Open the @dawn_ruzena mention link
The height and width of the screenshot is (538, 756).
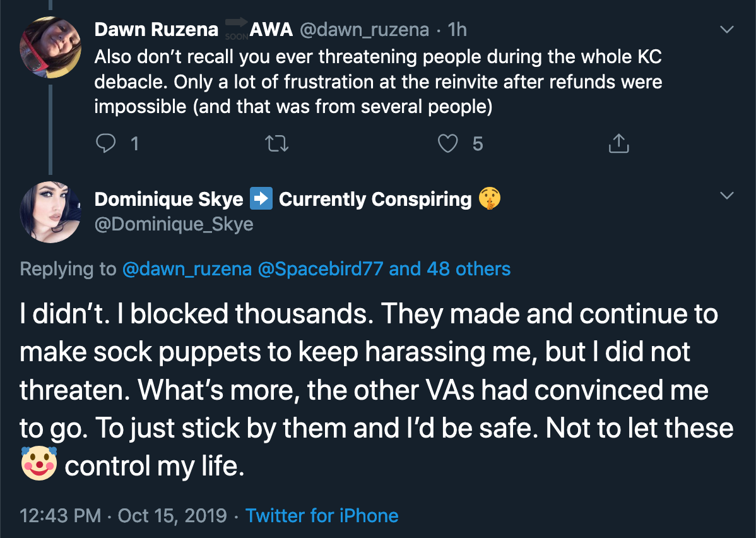pos(187,269)
